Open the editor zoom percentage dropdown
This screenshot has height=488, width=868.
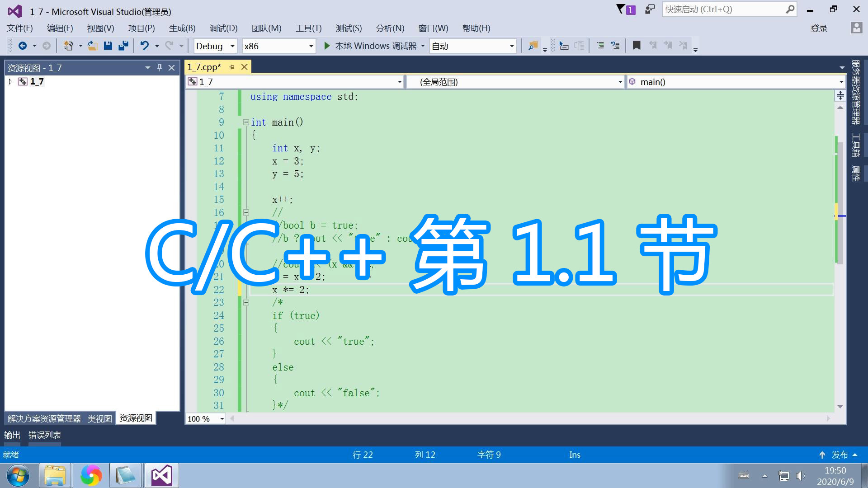tap(221, 419)
